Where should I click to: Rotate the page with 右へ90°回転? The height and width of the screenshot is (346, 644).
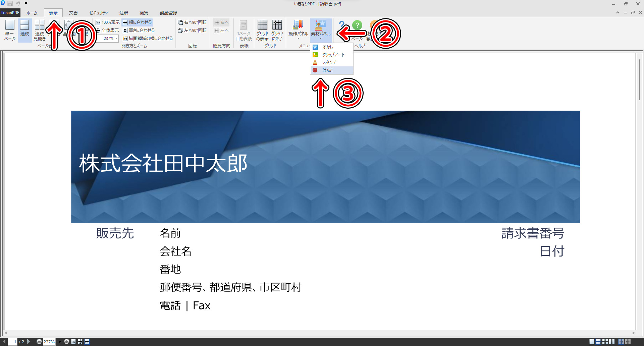click(192, 22)
